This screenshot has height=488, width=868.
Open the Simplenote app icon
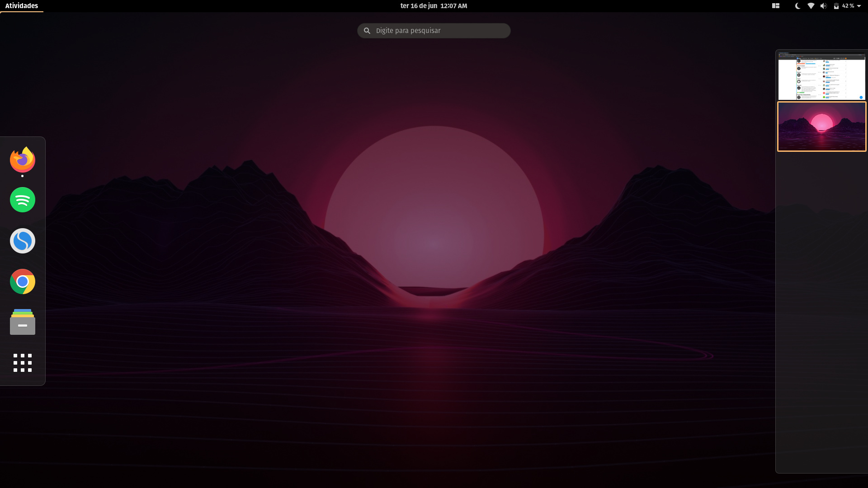pos(23,241)
